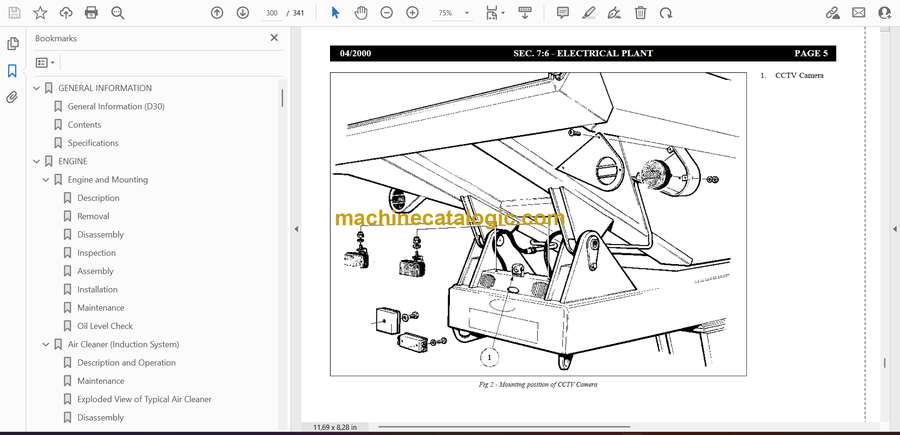Open the Specifications bookmark
Screen dimensions: 900x435
(93, 143)
